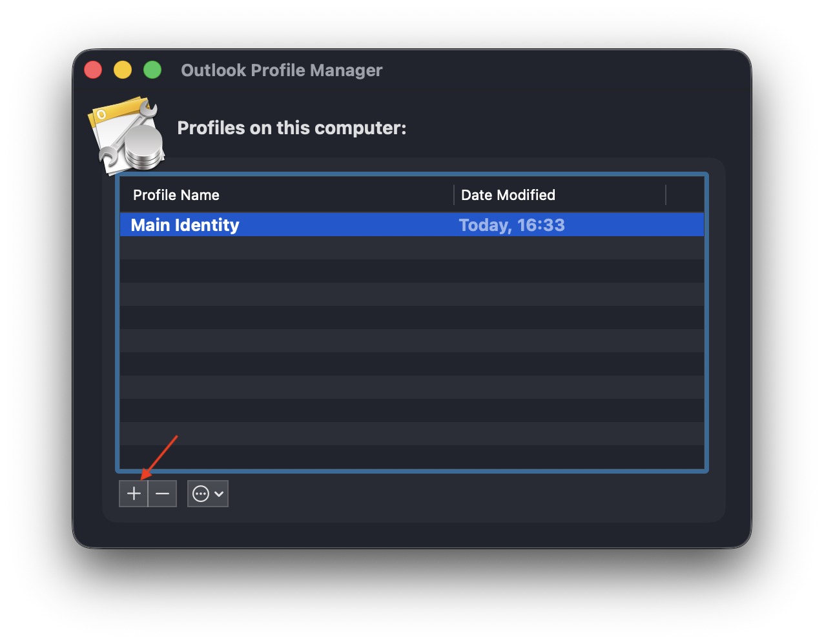Minimize the window with yellow button
Viewport: 824px width, 644px height.
tap(123, 70)
